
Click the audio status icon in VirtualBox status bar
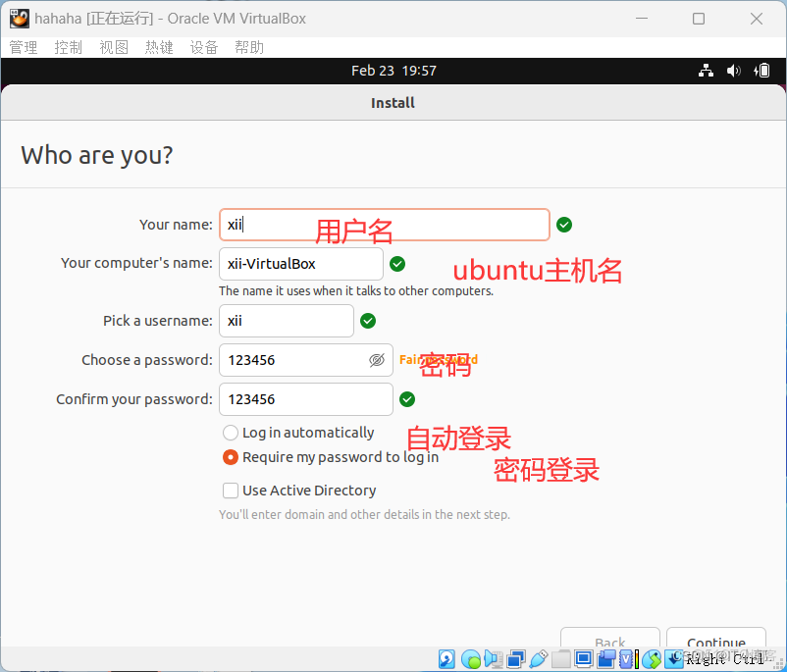click(x=493, y=658)
